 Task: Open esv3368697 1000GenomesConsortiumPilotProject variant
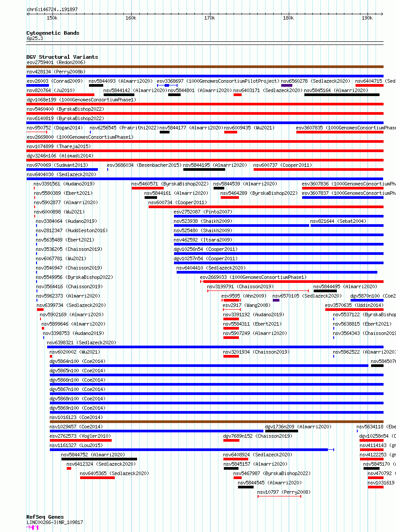218,81
